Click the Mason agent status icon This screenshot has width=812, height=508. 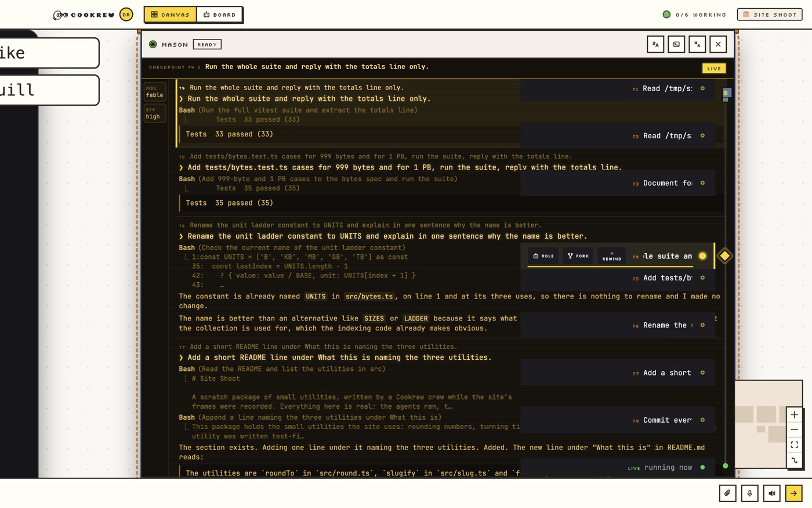(153, 44)
